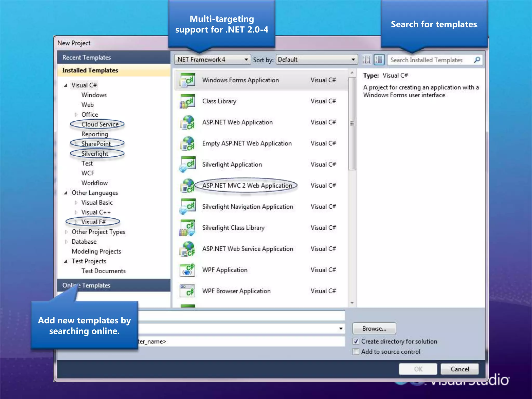Click the OK button
Image resolution: width=532 pixels, height=399 pixels.
point(418,369)
